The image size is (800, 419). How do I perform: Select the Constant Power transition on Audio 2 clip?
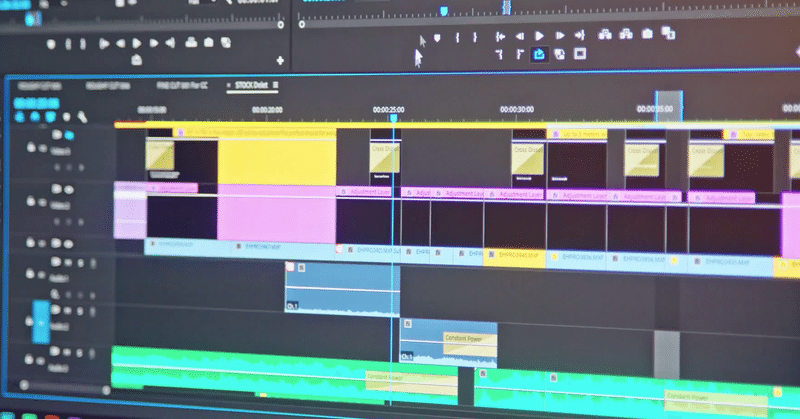(469, 343)
